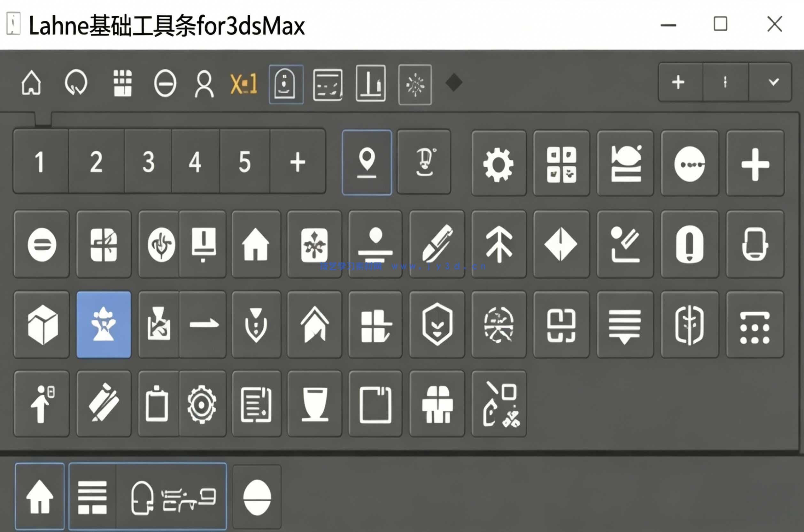Click the exclamation sign board icon

coord(203,244)
